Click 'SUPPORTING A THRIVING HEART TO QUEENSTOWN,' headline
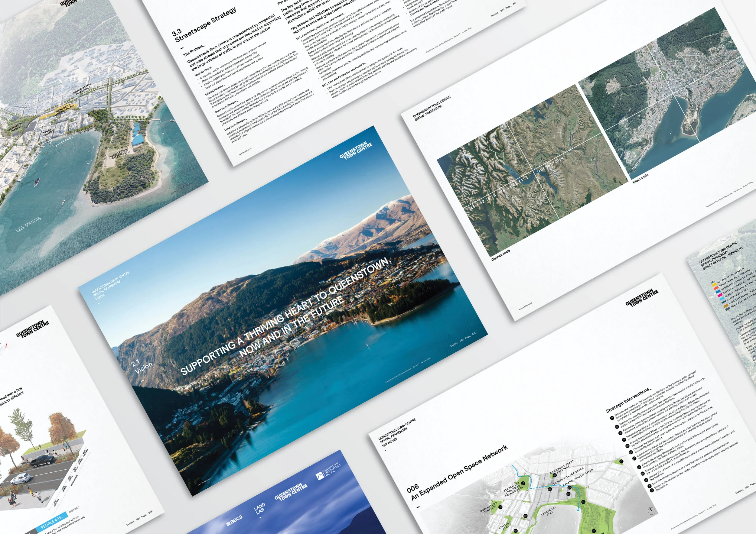The height and width of the screenshot is (534, 756). tap(286, 316)
